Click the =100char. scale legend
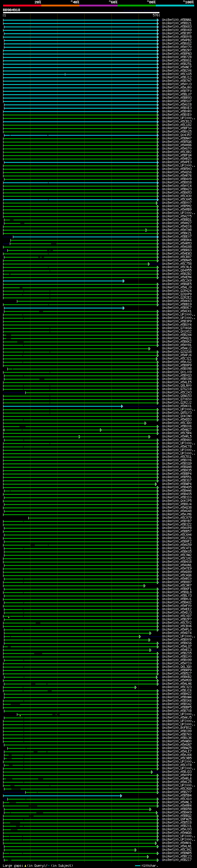 tap(147, 866)
